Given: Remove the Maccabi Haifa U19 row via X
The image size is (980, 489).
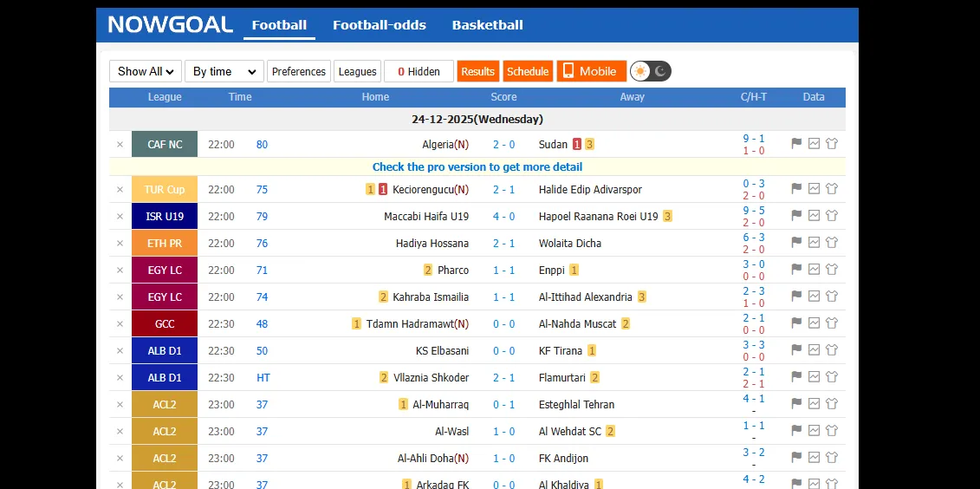Looking at the screenshot, I should pyautogui.click(x=120, y=217).
